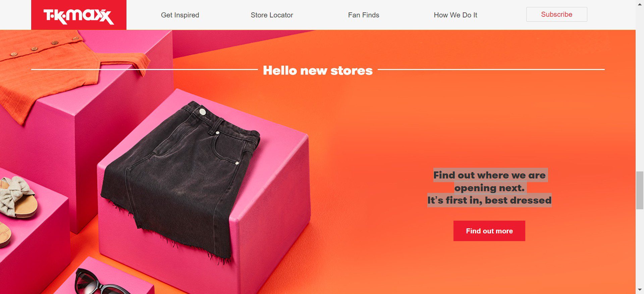
Task: Click the vertical scrollbar thumb
Action: tap(640, 190)
